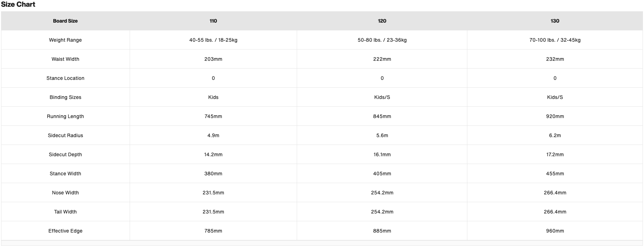The image size is (644, 246).
Task: Click the Sidecut Radius row label
Action: click(65, 135)
